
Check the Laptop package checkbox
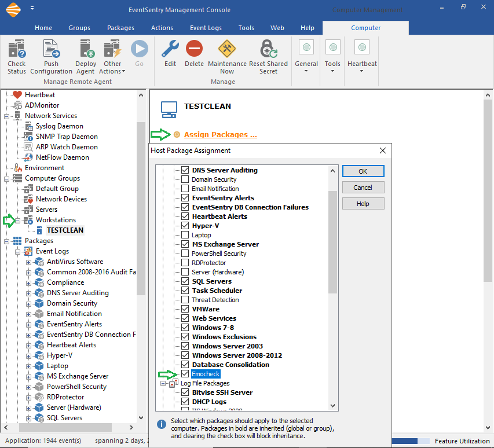coord(185,235)
